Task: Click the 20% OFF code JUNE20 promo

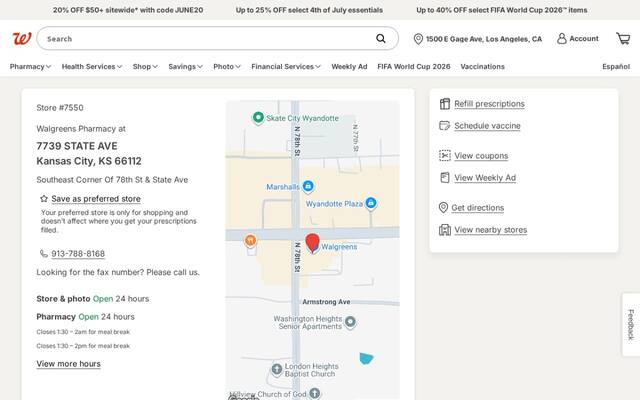Action: coord(128,10)
